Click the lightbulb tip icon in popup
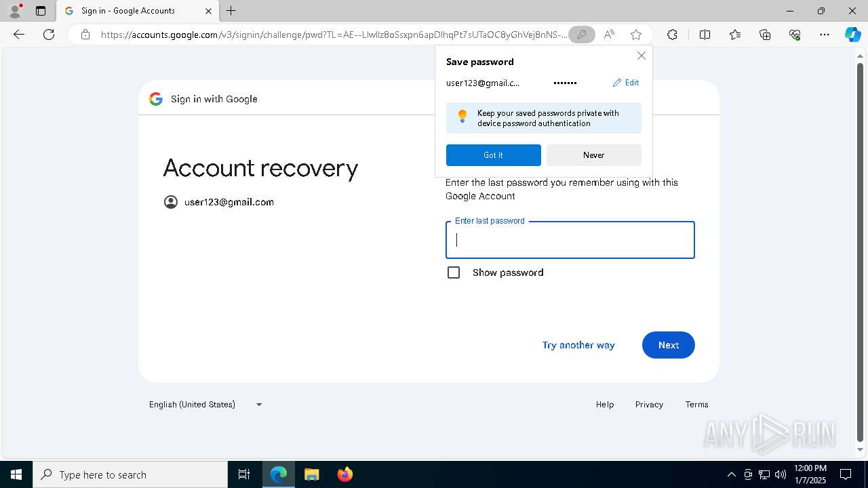This screenshot has height=488, width=868. coord(462,117)
